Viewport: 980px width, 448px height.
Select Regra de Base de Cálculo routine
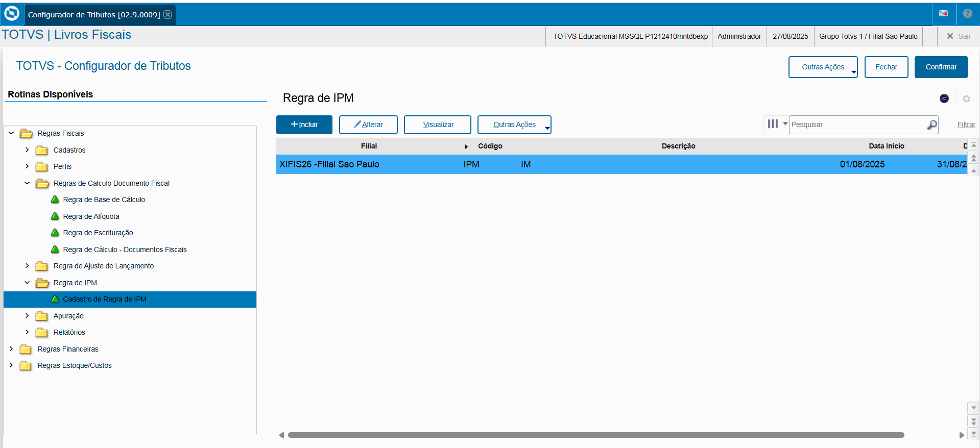(x=104, y=200)
